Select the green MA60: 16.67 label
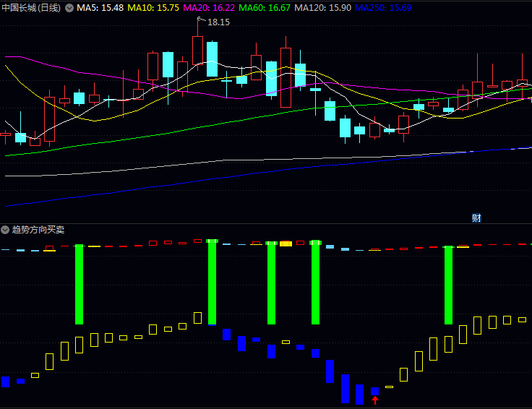 [265, 8]
